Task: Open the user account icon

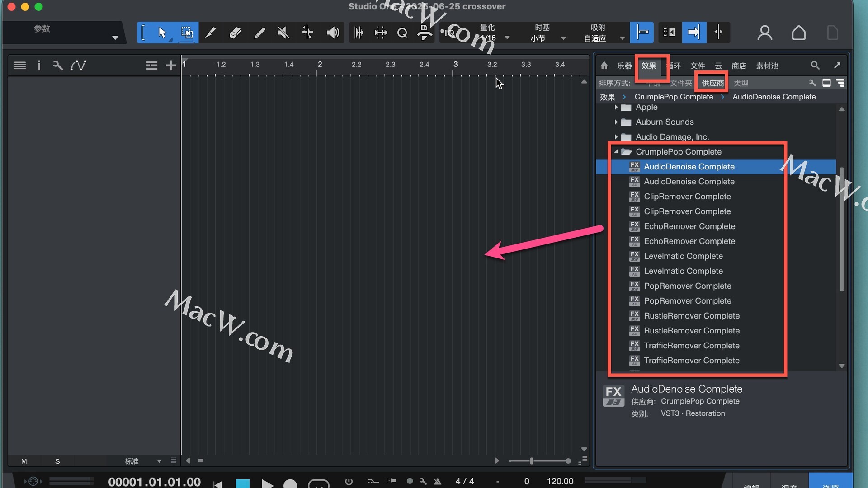Action: tap(765, 33)
